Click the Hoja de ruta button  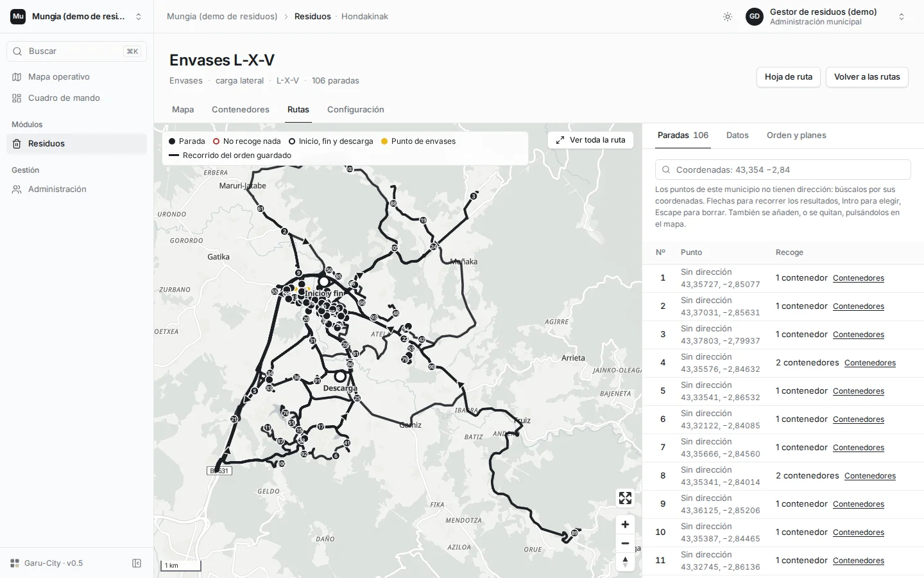[789, 77]
